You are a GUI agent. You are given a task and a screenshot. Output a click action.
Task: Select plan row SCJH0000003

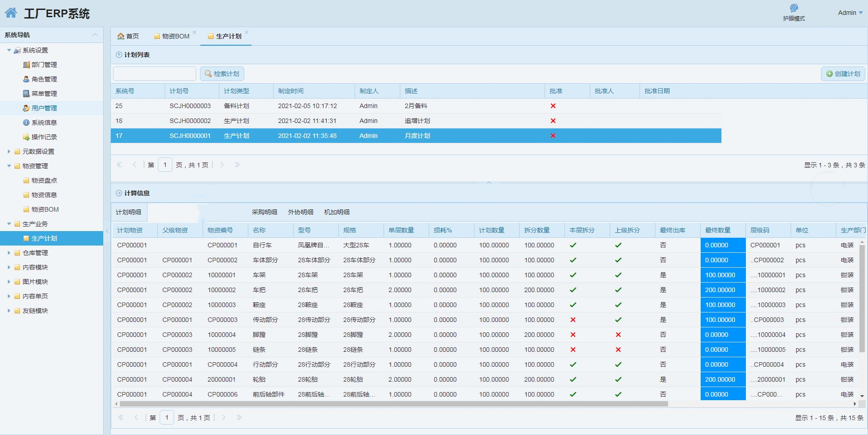pos(416,106)
